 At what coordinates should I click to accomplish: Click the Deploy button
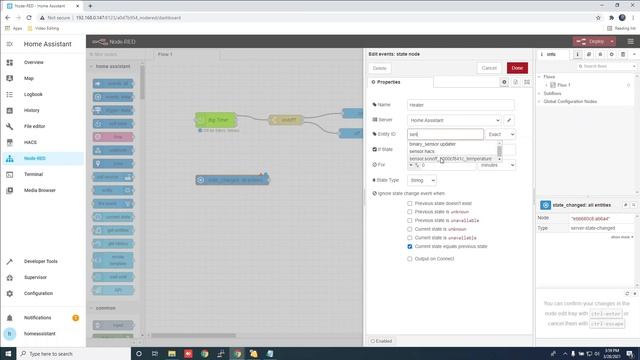[590, 42]
